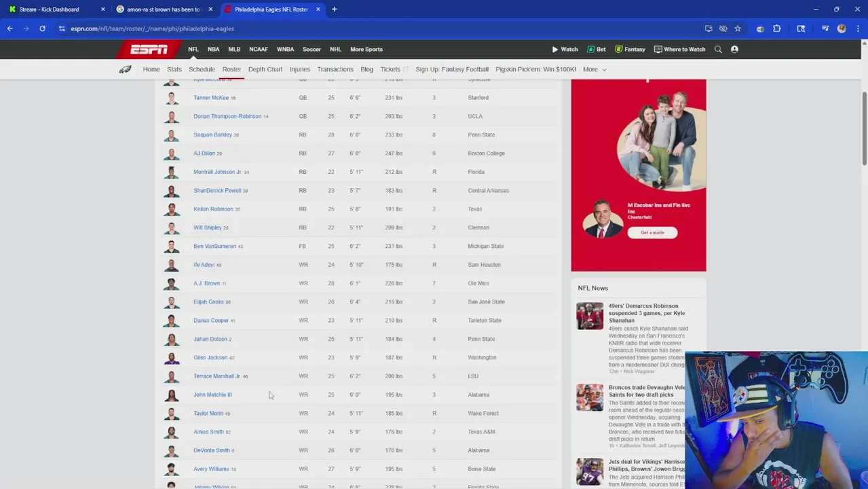Expand the More dropdown in team subnav
Image resolution: width=868 pixels, height=489 pixels.
(x=595, y=69)
